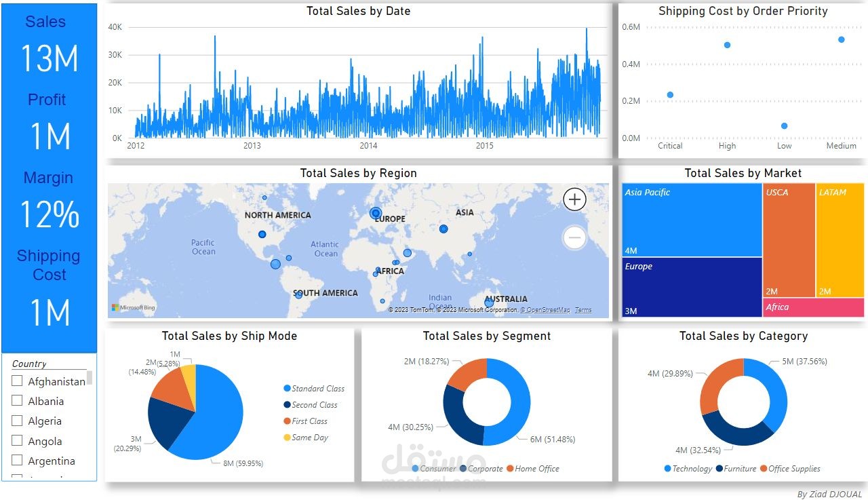868x502 pixels.
Task: Select the Consumer legend marker
Action: [x=414, y=469]
